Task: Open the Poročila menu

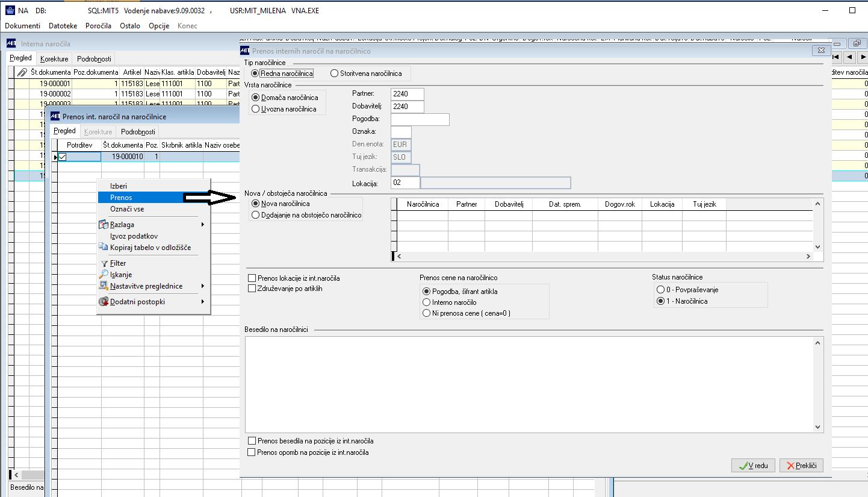Action: tap(98, 26)
